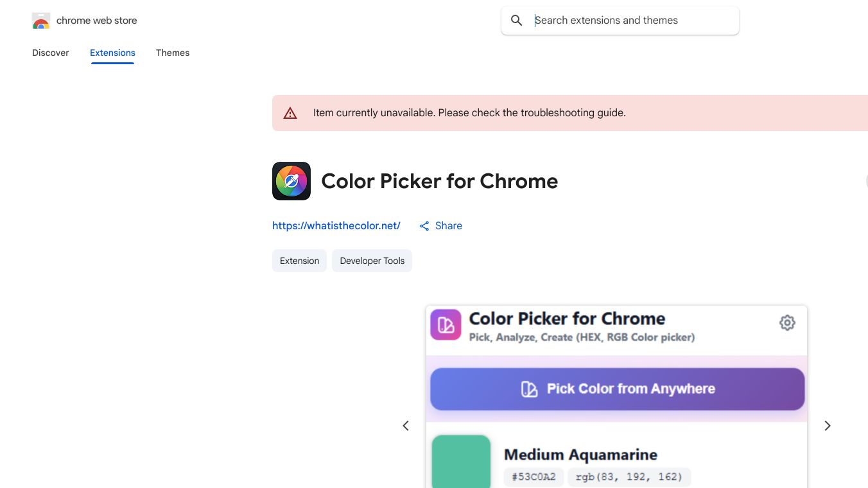Click the Color Picker for Chrome extension icon
Image resolution: width=868 pixels, height=488 pixels.
(291, 180)
